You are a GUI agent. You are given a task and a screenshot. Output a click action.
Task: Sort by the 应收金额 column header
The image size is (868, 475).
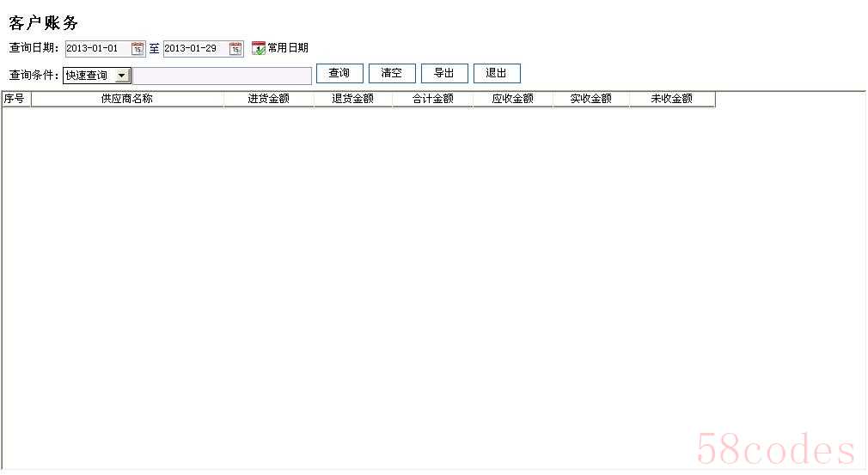coord(512,99)
